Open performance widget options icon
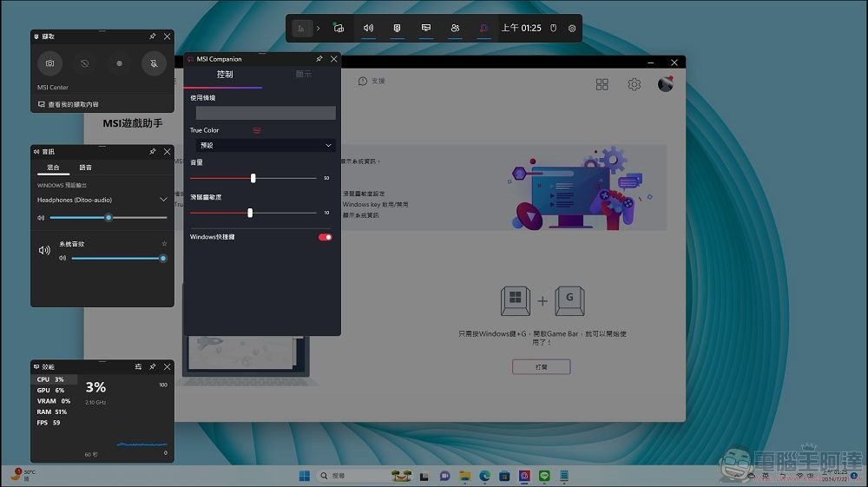This screenshot has width=868, height=487. [x=138, y=367]
